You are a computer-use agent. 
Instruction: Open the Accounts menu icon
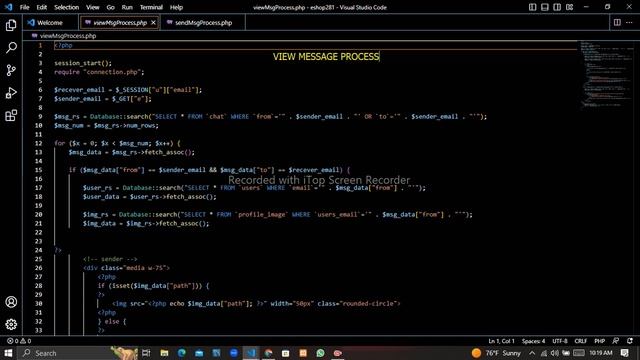pyautogui.click(x=11, y=302)
